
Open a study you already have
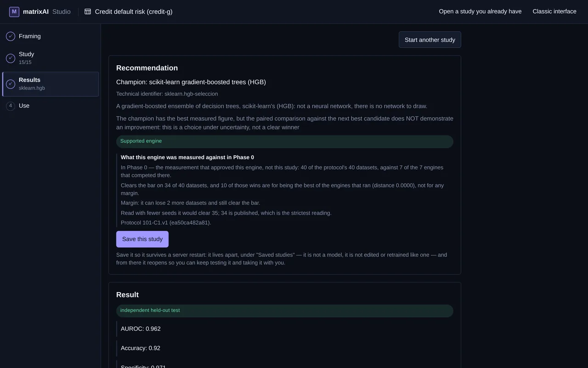coord(480,11)
